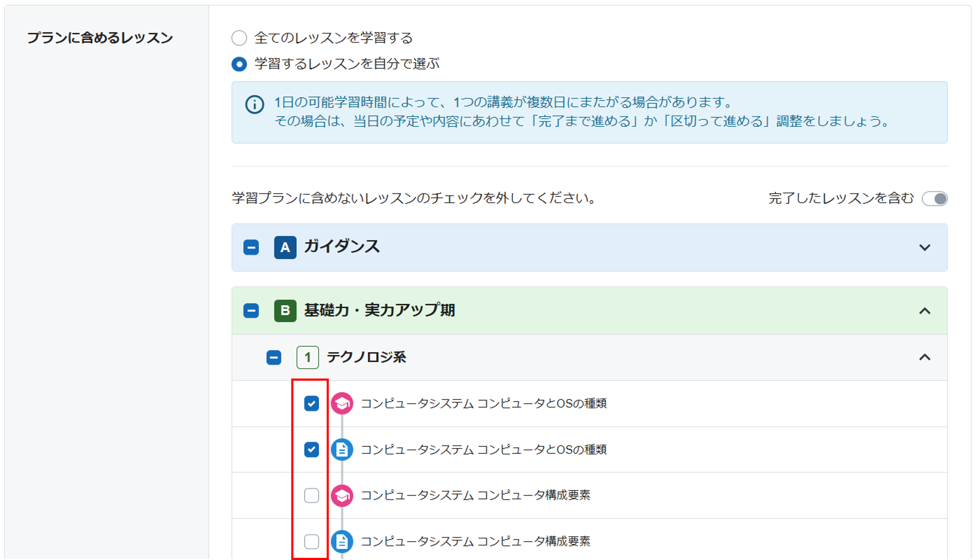Screen dimensions: 980x560
Task: Click the blue document icon of second lesson
Action: point(342,449)
